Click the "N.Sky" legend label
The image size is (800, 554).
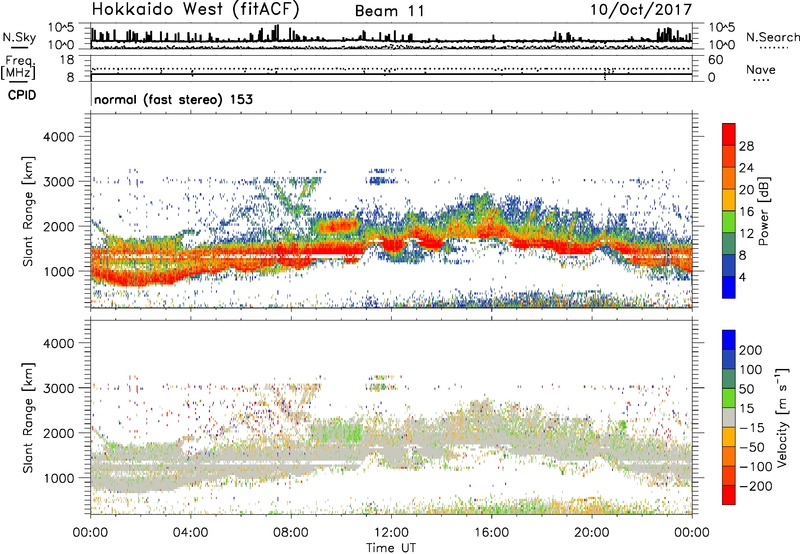pyautogui.click(x=19, y=37)
